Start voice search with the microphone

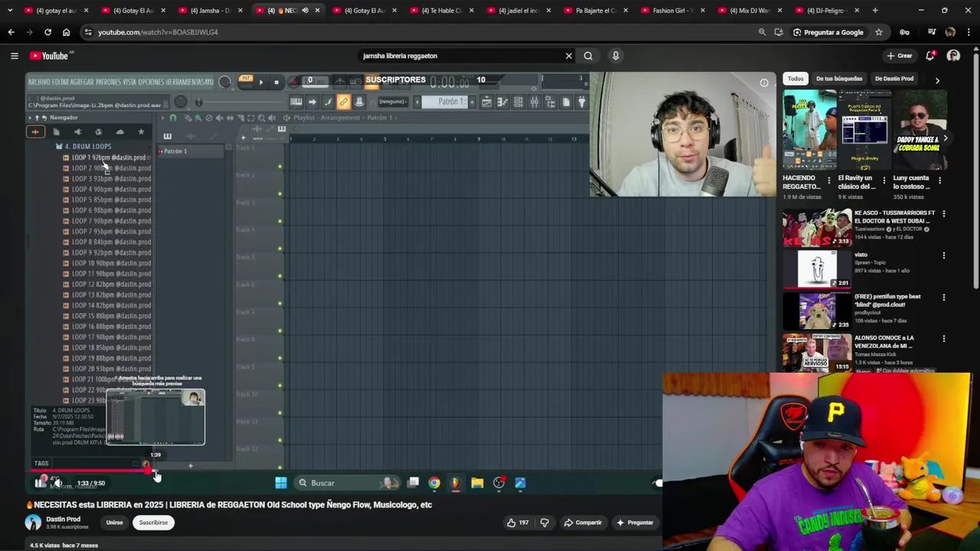tap(616, 56)
